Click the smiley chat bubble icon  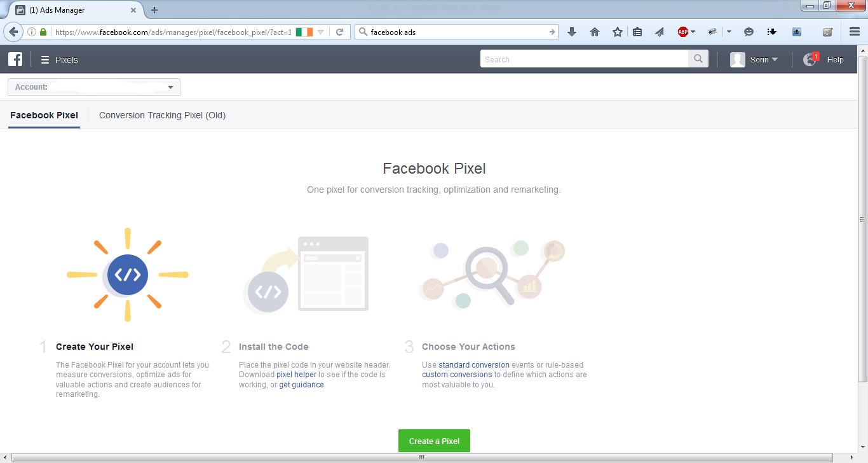pos(749,32)
